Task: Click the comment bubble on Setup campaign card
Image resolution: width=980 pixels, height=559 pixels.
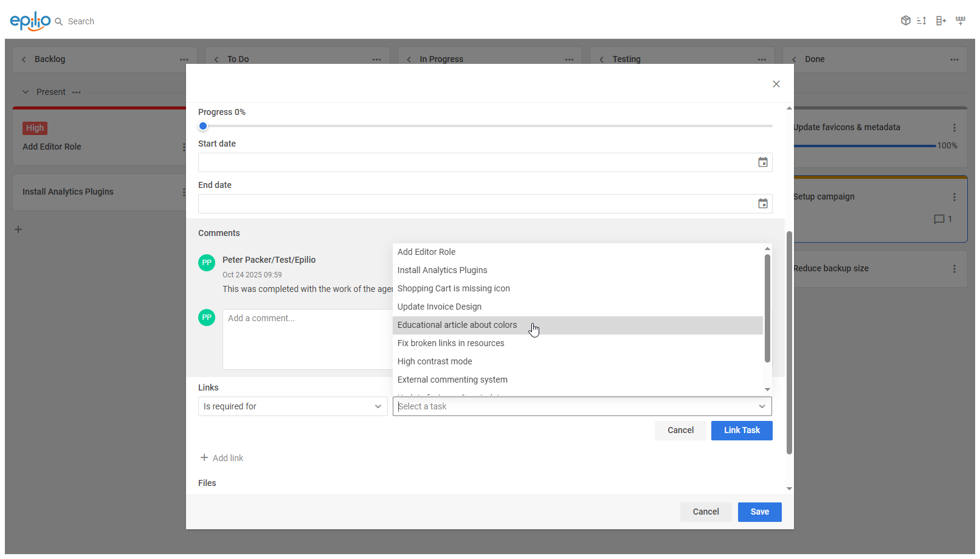Action: [938, 219]
